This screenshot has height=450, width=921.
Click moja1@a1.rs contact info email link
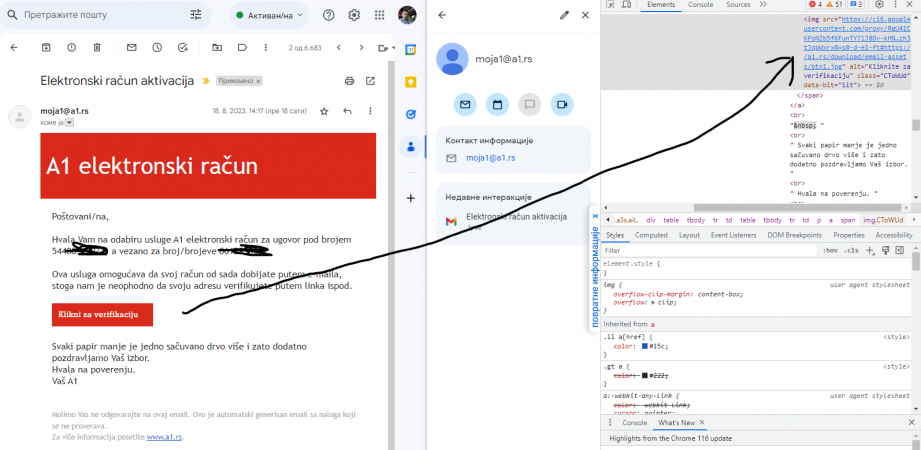490,158
